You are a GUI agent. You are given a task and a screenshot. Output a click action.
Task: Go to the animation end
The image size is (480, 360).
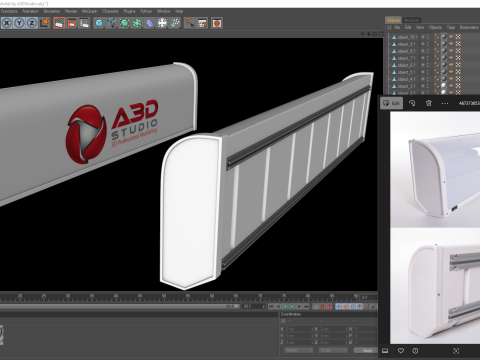pos(306,306)
